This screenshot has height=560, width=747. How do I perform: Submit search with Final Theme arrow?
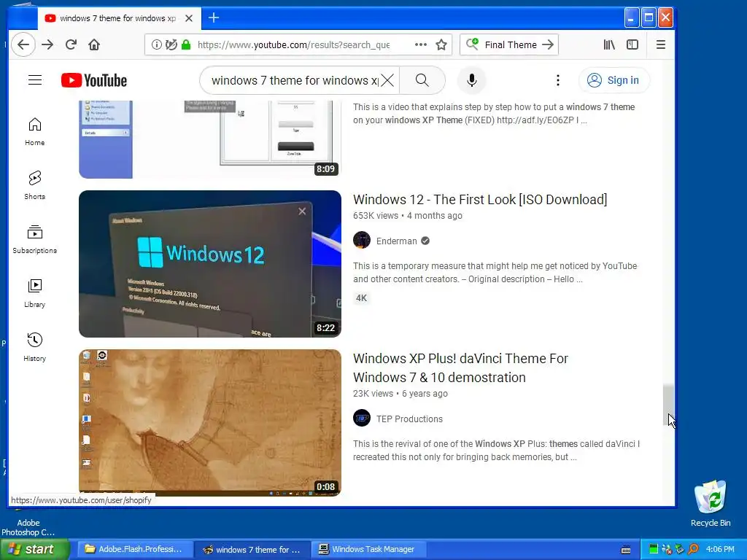tap(548, 44)
